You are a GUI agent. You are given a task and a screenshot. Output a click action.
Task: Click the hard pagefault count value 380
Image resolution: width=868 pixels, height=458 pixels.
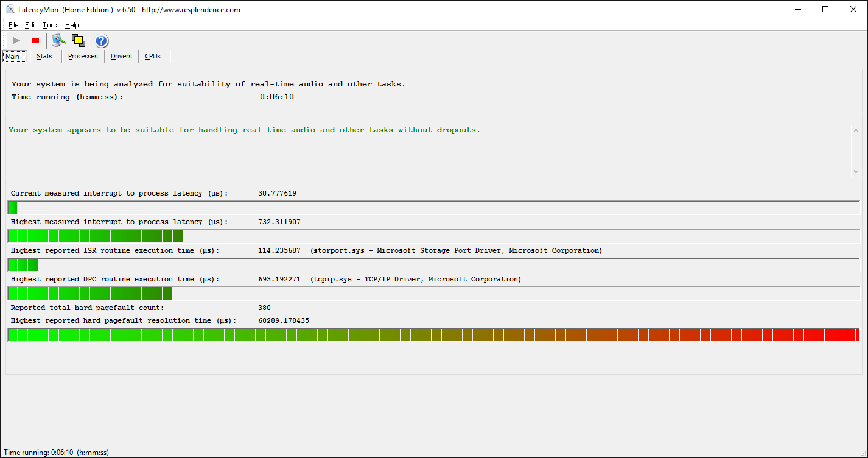265,308
